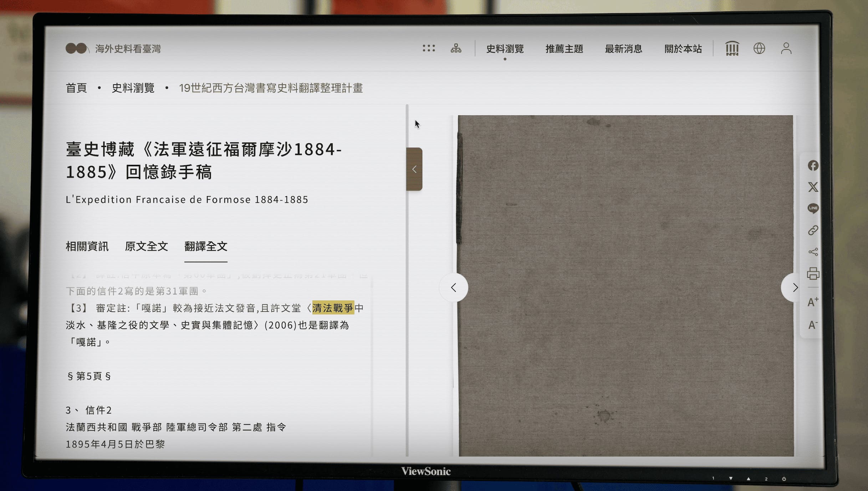This screenshot has width=868, height=491.
Task: Advance to next manuscript page
Action: tap(795, 288)
